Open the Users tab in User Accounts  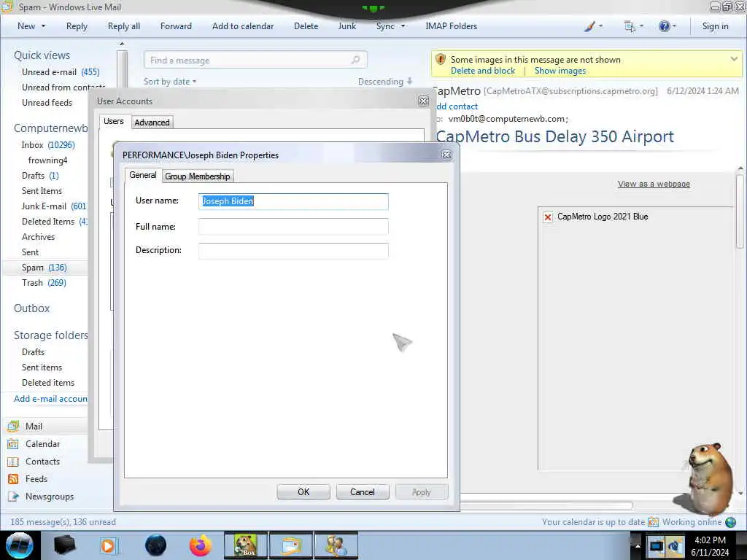coord(113,122)
